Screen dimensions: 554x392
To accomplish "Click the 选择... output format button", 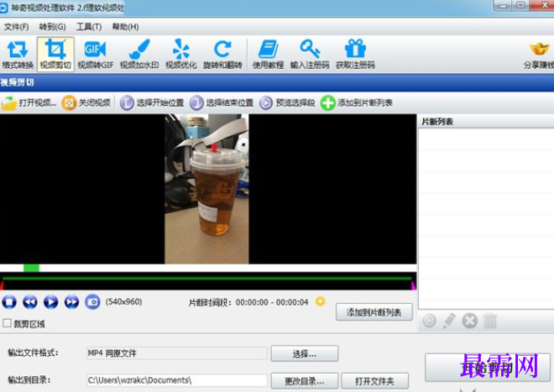I will pos(304,353).
